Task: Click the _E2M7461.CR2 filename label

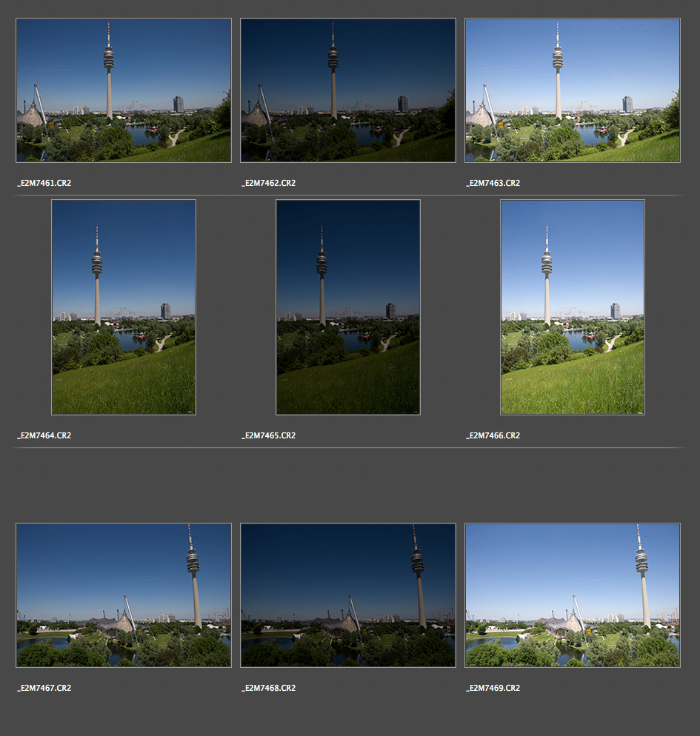Action: (44, 183)
